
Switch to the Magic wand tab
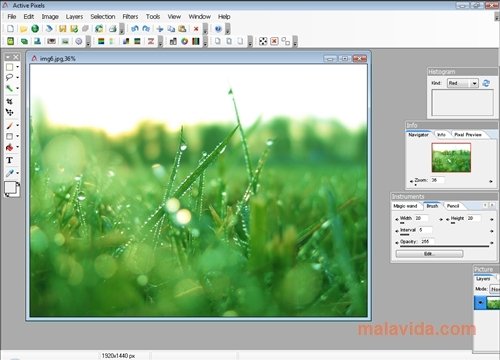point(405,206)
